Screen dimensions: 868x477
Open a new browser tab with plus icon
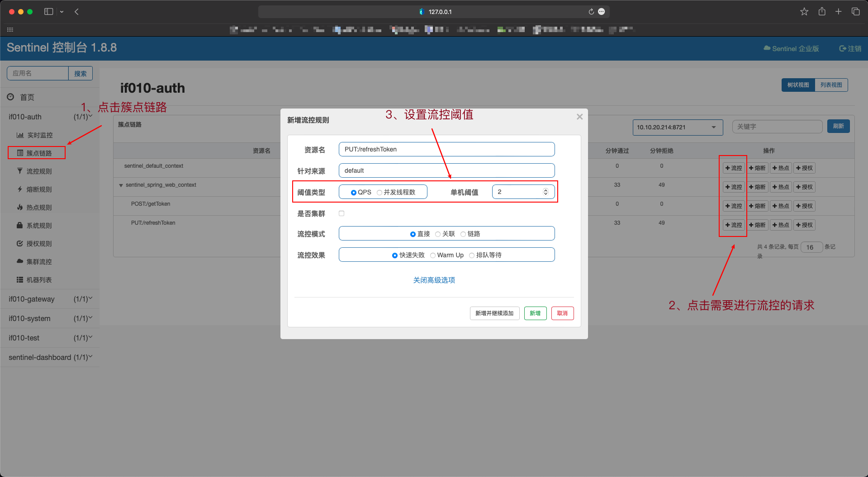tap(838, 12)
